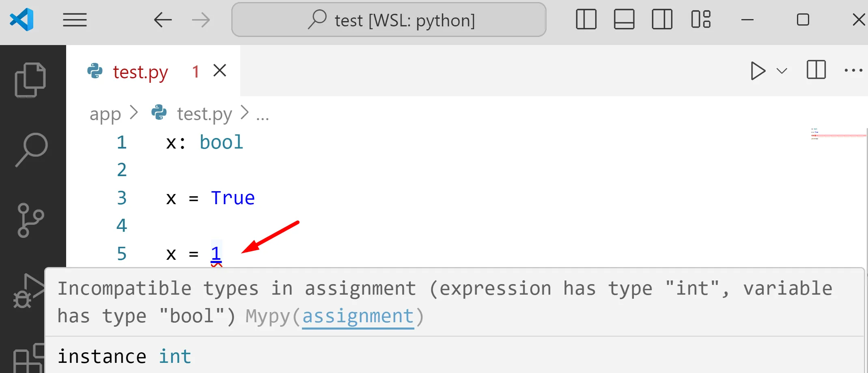This screenshot has width=868, height=373.
Task: Toggle the primary side bar visibility
Action: click(586, 19)
